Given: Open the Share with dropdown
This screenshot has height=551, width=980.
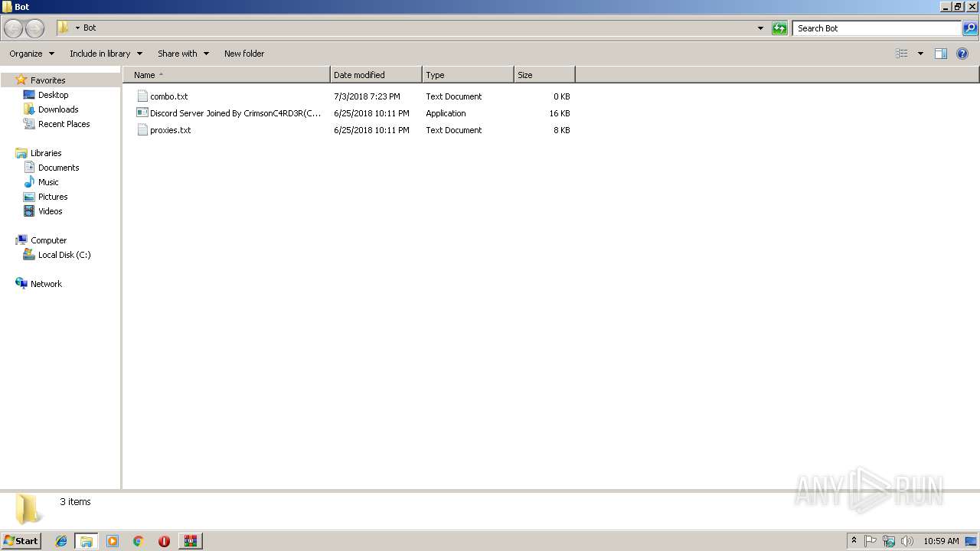Looking at the screenshot, I should pos(183,54).
